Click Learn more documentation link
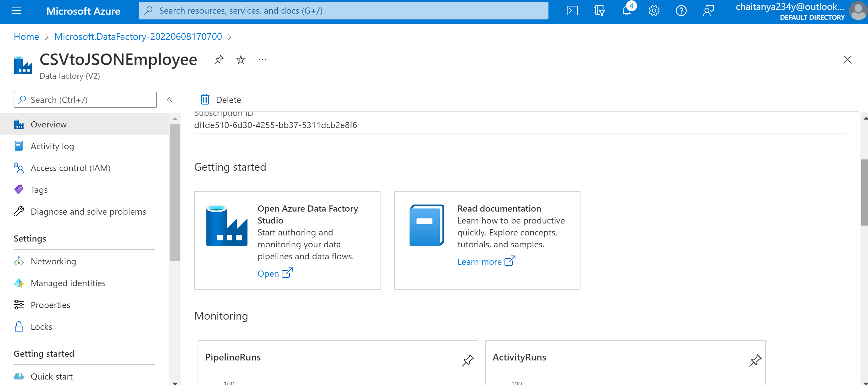Image resolution: width=868 pixels, height=385 pixels. coord(486,261)
